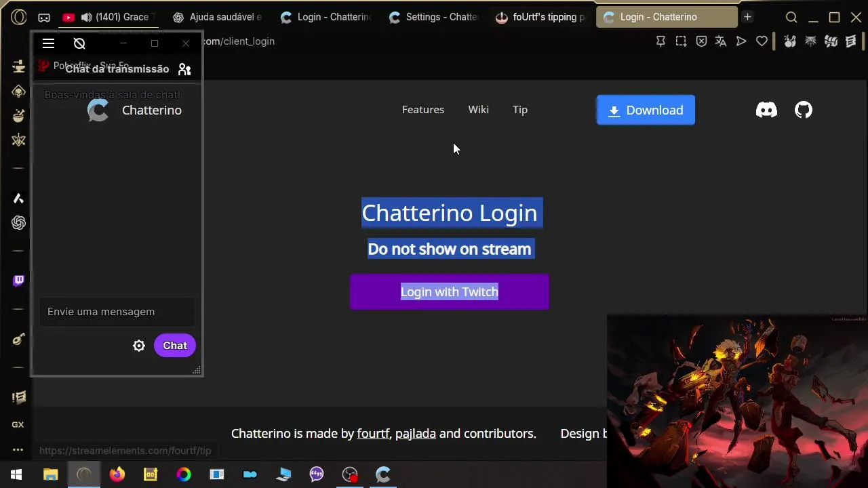Viewport: 868px width, 488px height.
Task: Open the Tip nav item
Action: point(520,110)
